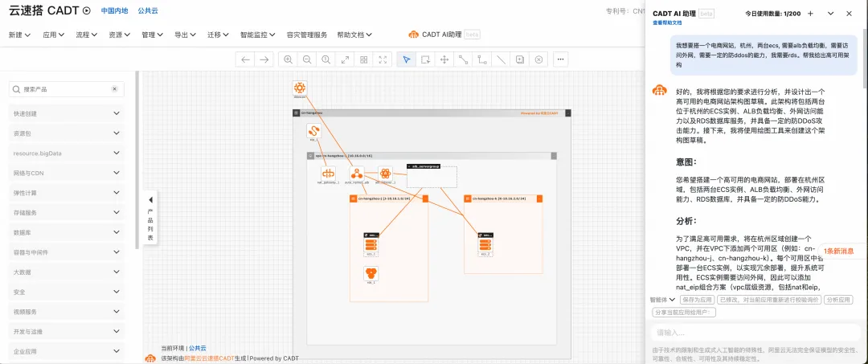
Task: Expand the 存储服务 category
Action: [67, 212]
